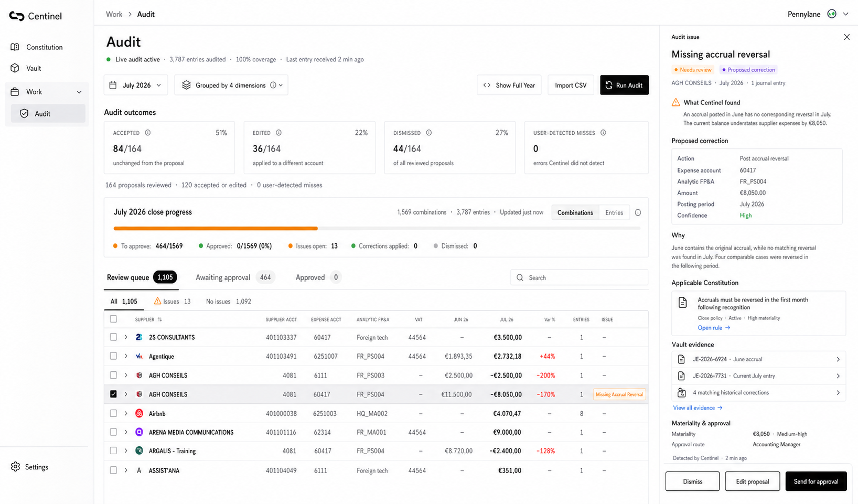Expand the ARENA MEDIA COMMUNICATIONS row
Image resolution: width=858 pixels, height=504 pixels.
(126, 432)
